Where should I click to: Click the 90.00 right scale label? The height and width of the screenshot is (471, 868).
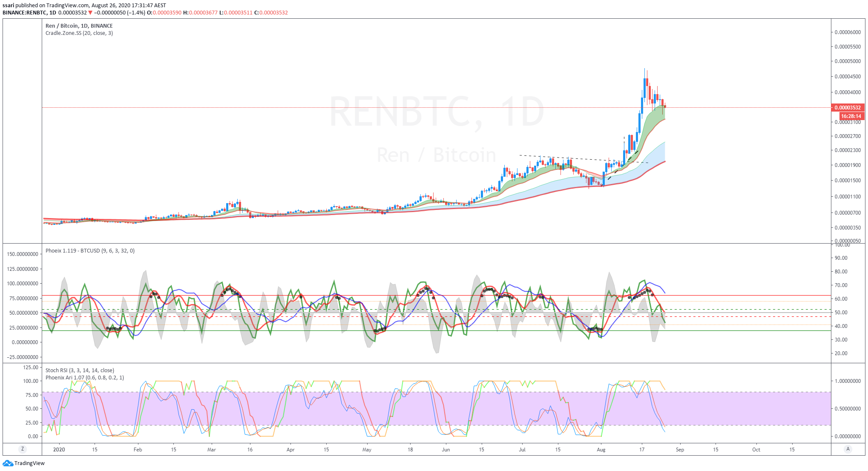841,258
